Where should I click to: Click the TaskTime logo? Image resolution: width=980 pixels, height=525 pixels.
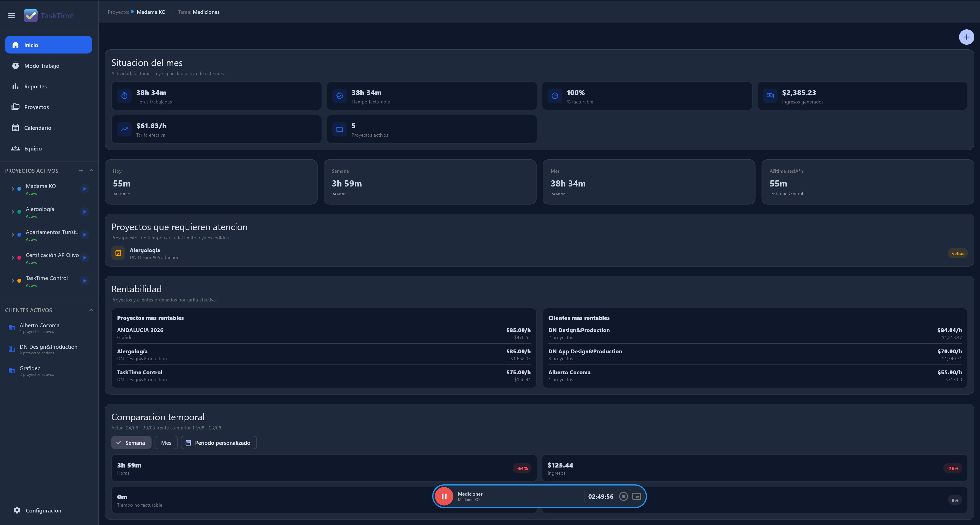pyautogui.click(x=49, y=16)
